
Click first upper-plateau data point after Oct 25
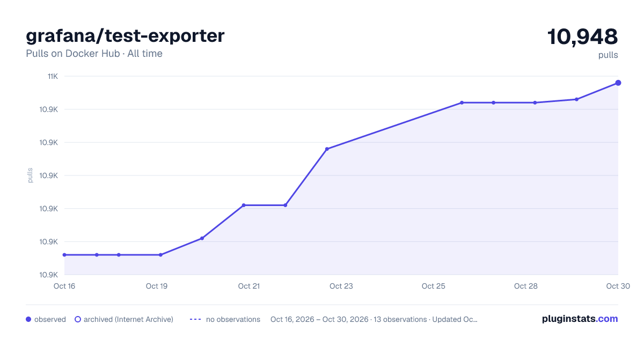click(x=462, y=102)
